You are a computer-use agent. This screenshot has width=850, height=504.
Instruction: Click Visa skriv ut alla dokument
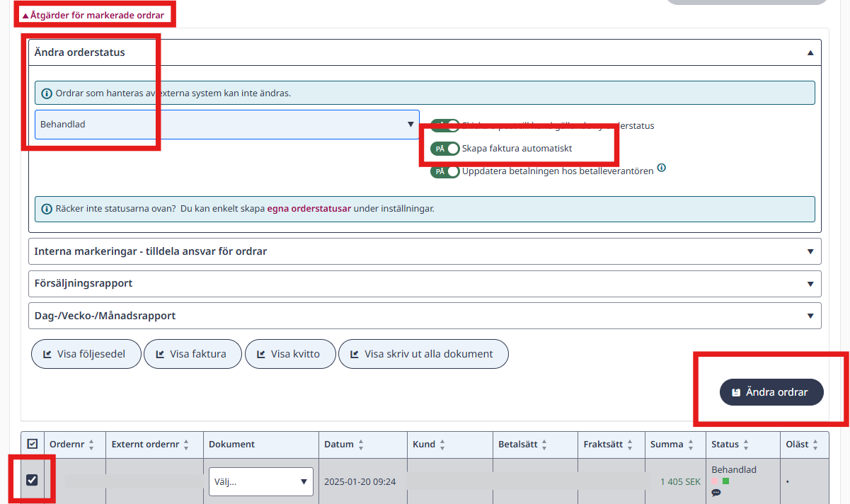(x=423, y=354)
